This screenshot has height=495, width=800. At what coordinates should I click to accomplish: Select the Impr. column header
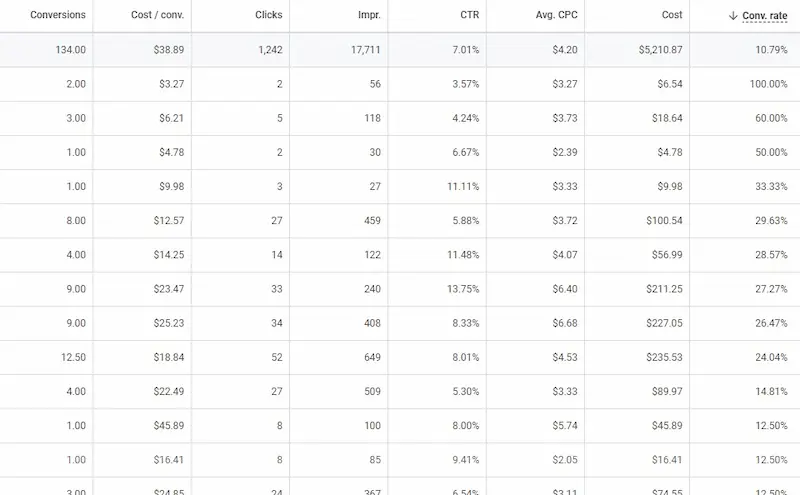point(369,16)
